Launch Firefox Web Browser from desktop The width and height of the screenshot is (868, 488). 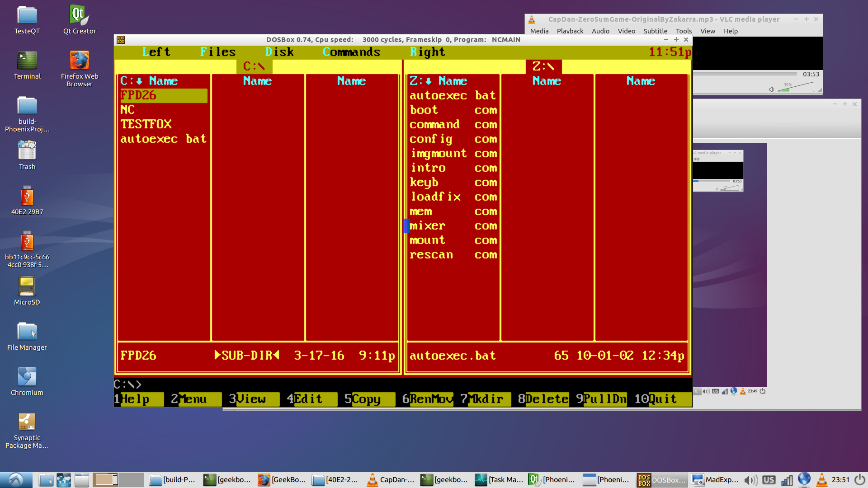[79, 61]
